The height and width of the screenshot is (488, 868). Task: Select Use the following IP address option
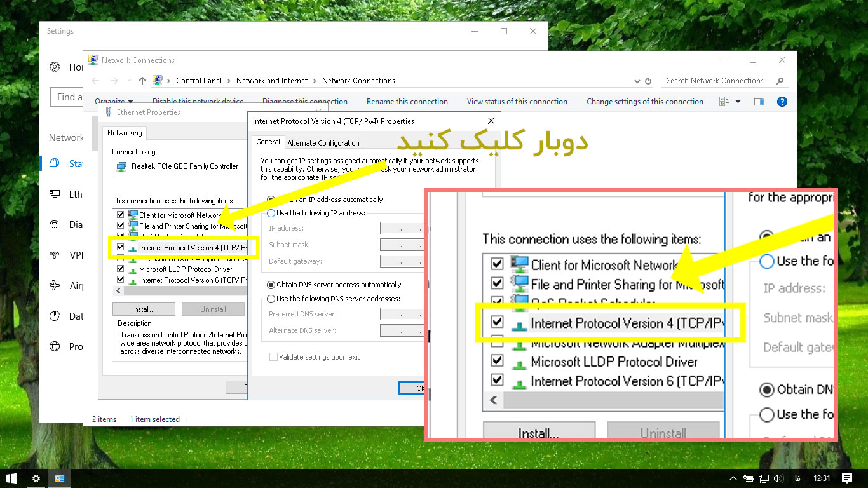point(271,213)
